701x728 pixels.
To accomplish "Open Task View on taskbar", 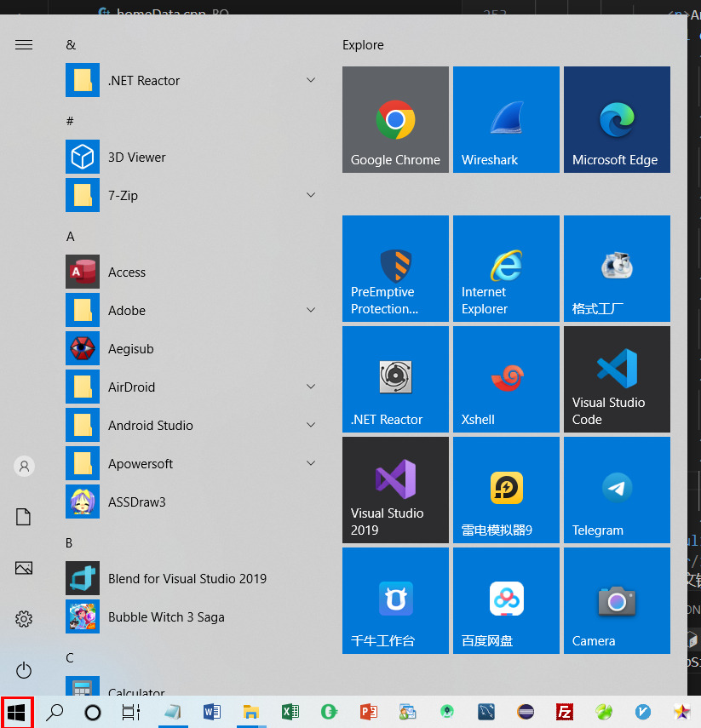I will click(130, 712).
